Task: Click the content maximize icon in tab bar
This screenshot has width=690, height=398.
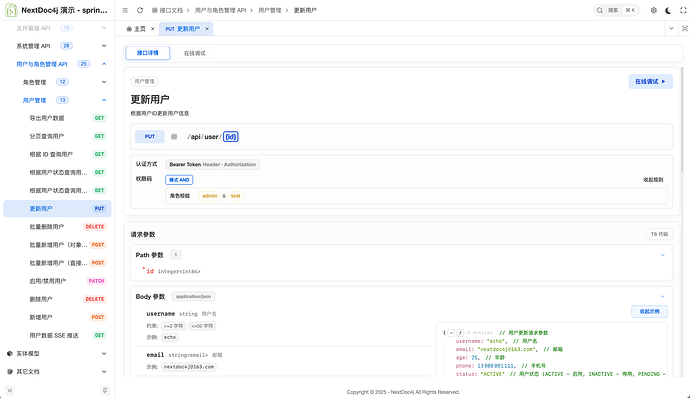Action: (685, 29)
